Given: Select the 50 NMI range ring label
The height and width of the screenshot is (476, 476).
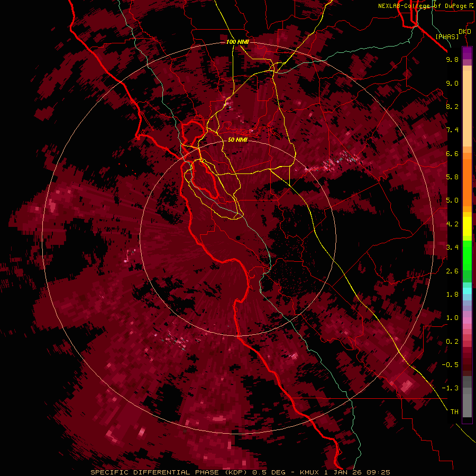Looking at the screenshot, I should pos(237,140).
